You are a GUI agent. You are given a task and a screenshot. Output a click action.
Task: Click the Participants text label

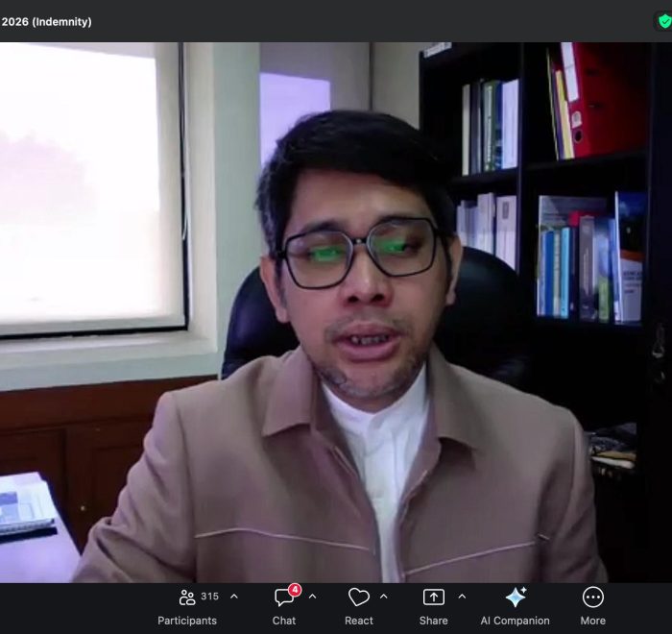(x=187, y=621)
